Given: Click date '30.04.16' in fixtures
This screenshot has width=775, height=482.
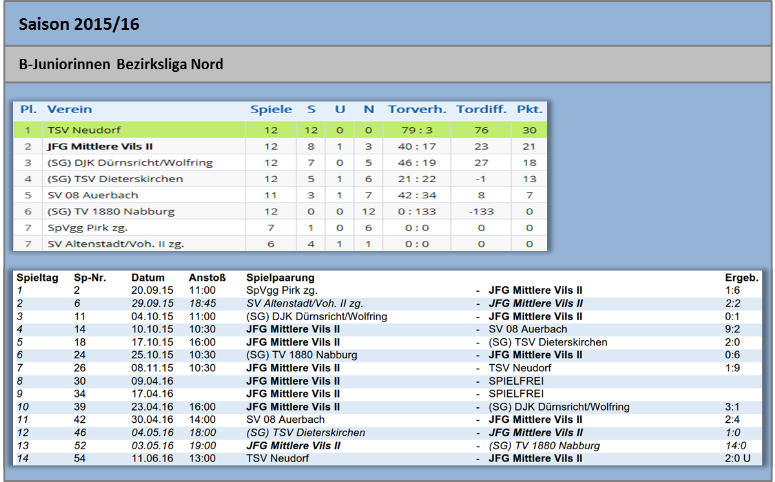Looking at the screenshot, I should pyautogui.click(x=152, y=420).
